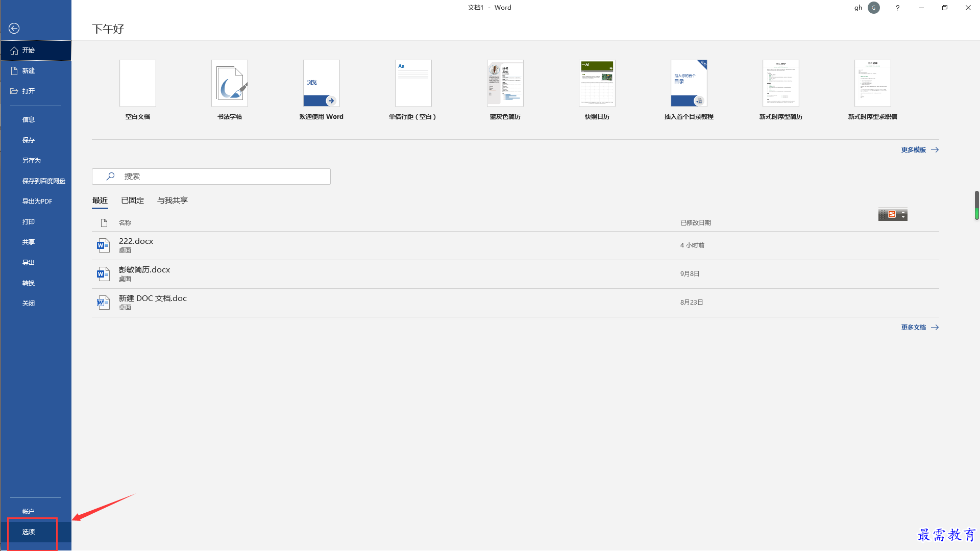Open the 欢迎使用 Word template
Viewport: 980px width, 551px height.
(322, 90)
